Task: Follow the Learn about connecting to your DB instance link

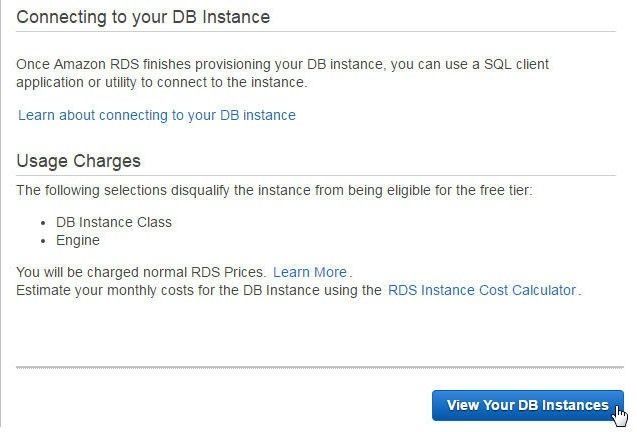Action: pos(157,115)
